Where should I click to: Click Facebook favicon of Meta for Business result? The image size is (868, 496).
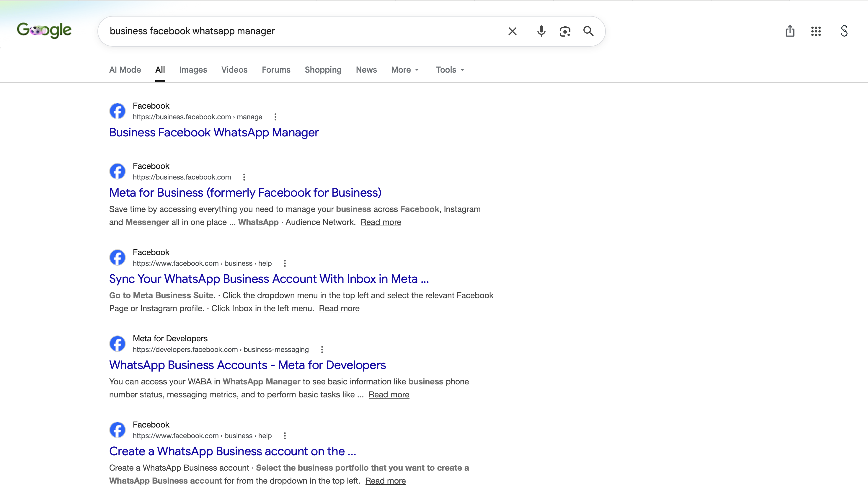118,171
